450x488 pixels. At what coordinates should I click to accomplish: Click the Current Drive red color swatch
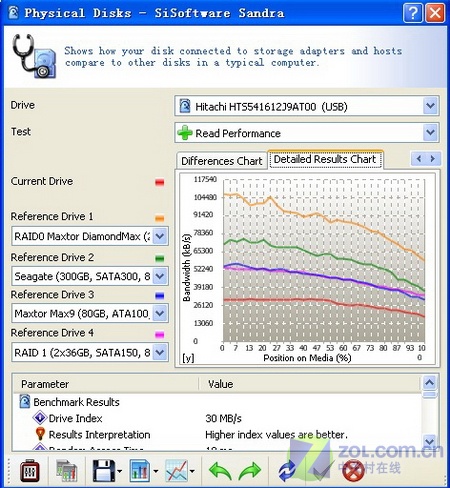pos(160,182)
